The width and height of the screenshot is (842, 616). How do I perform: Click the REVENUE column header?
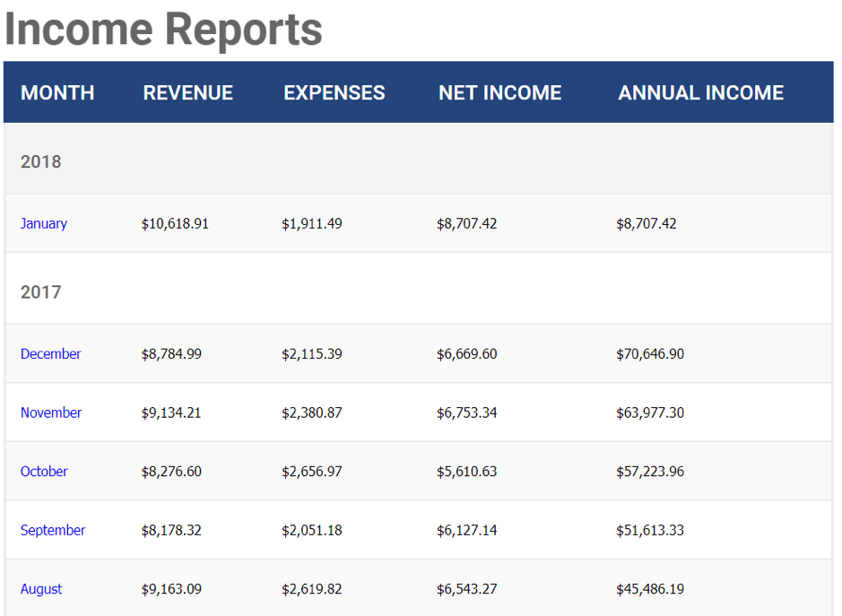(187, 92)
